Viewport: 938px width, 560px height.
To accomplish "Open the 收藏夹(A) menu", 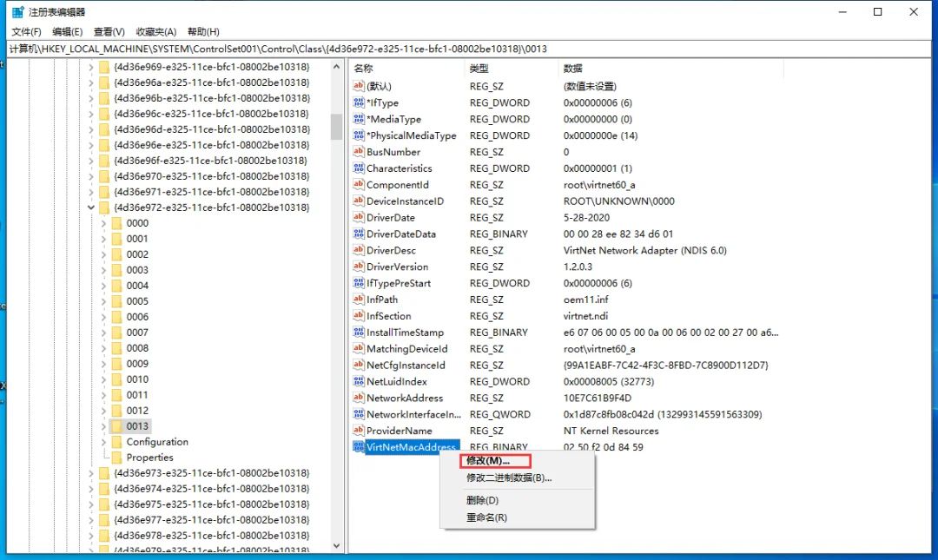I will click(x=156, y=32).
